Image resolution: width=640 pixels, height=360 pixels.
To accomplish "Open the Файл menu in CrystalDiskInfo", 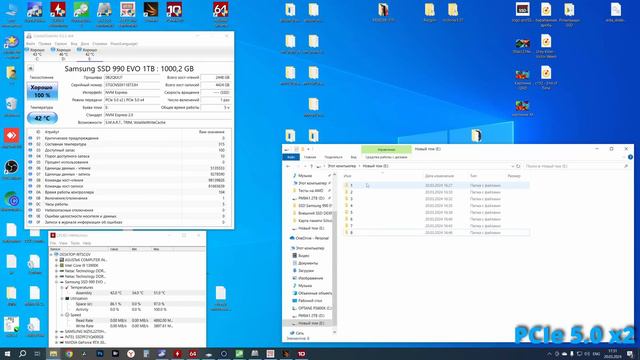I will coord(31,43).
